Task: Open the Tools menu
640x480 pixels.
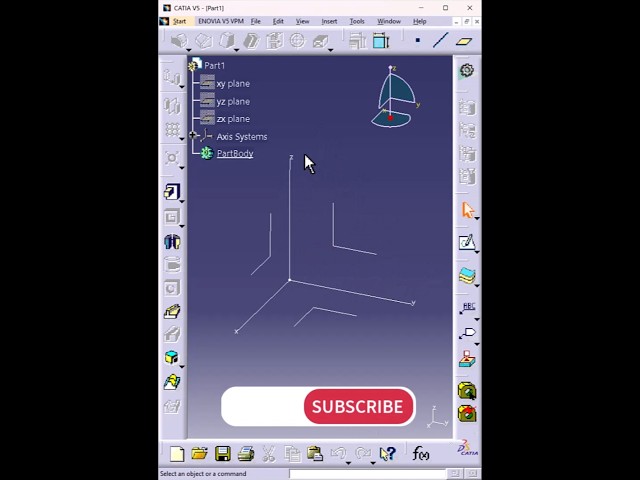Action: [x=357, y=21]
